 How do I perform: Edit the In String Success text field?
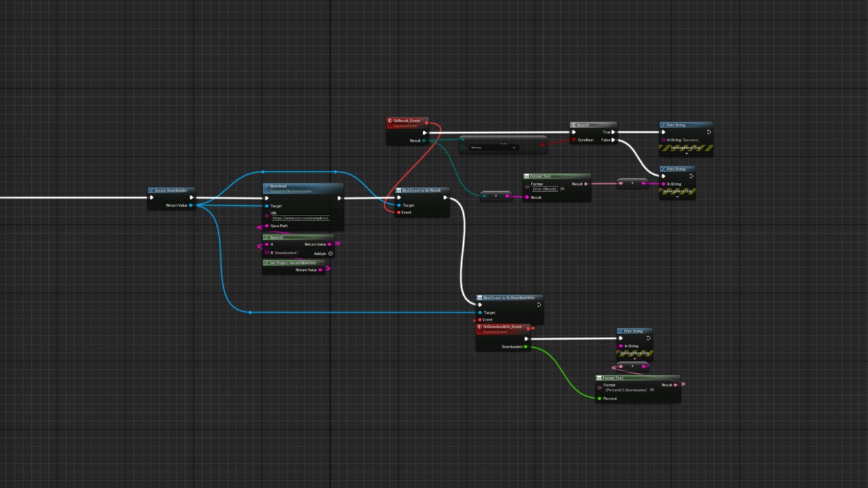690,140
